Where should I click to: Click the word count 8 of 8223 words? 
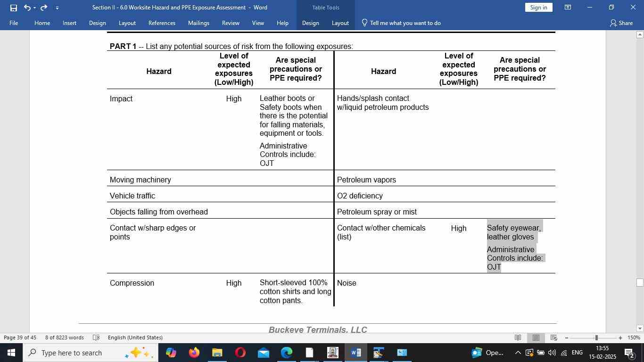coord(64,337)
